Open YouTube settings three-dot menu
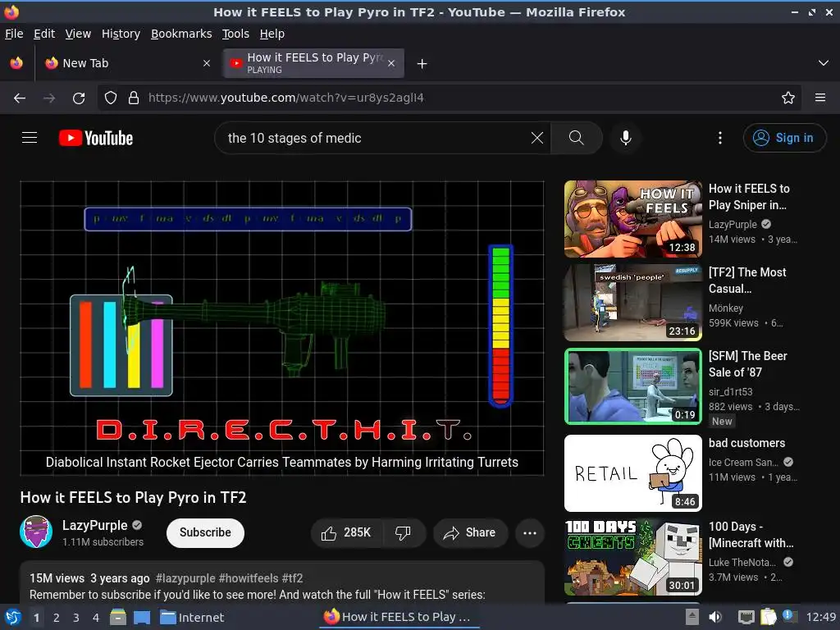 (720, 138)
